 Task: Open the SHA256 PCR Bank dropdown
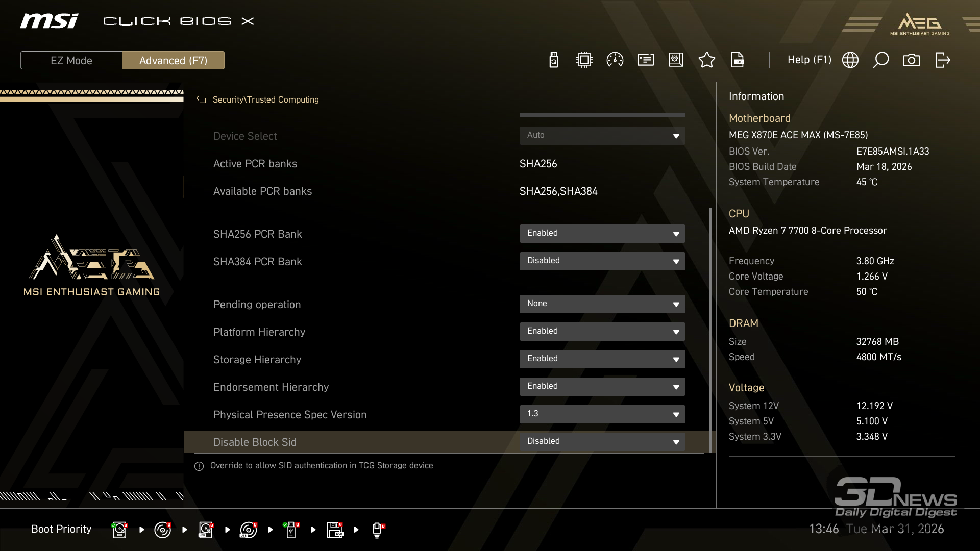pos(602,234)
